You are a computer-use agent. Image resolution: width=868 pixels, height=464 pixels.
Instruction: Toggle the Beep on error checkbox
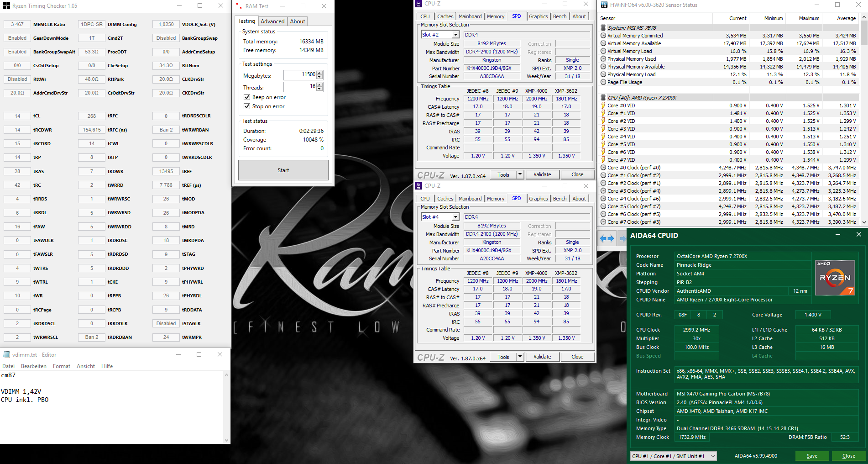pyautogui.click(x=247, y=97)
